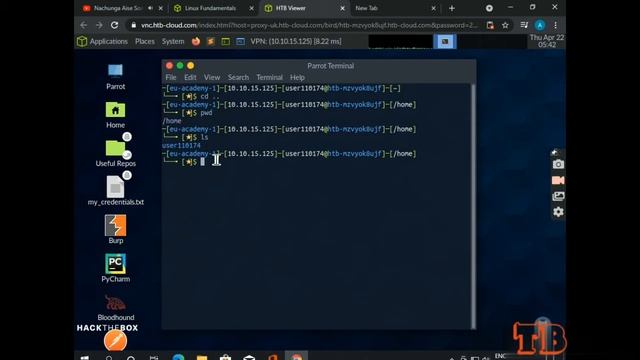This screenshot has width=640, height=360.
Task: Bookmark this page with the star
Action: [x=505, y=25]
